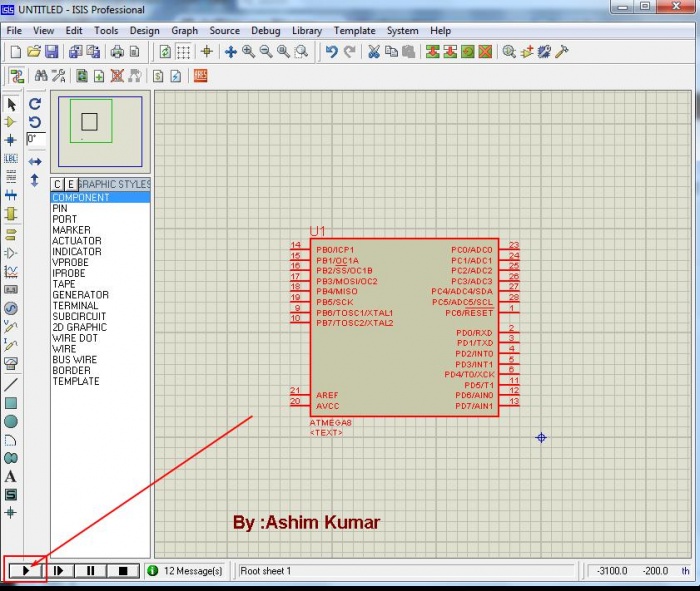Click the rotate clockwise icon
This screenshot has height=591, width=700.
[35, 104]
